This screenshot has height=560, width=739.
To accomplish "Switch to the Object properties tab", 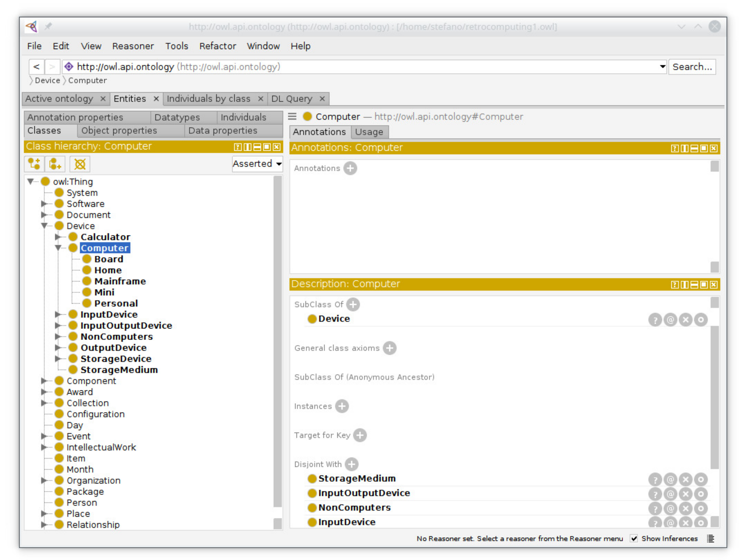I will point(119,131).
